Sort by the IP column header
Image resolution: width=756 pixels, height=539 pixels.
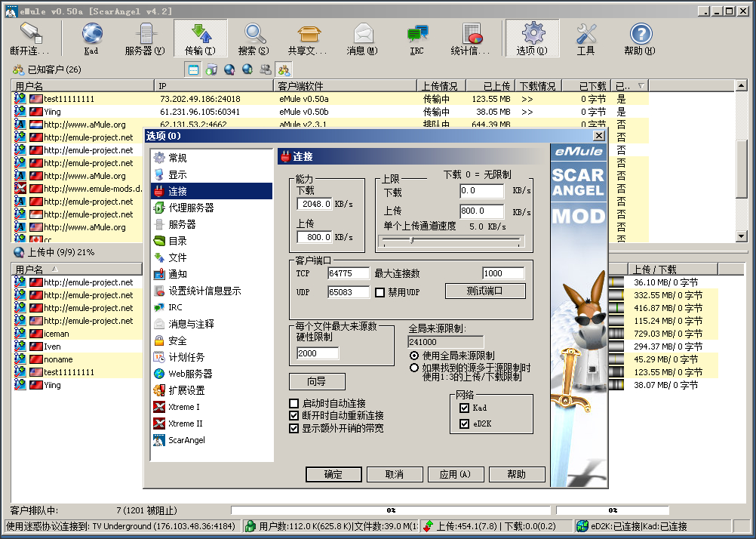(x=214, y=86)
